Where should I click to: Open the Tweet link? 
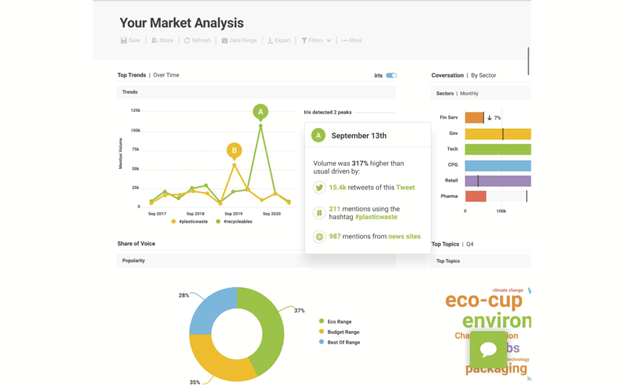406,187
